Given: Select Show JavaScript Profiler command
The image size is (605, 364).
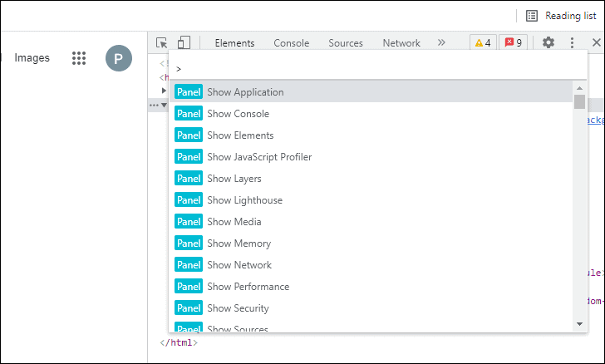Looking at the screenshot, I should (x=371, y=157).
